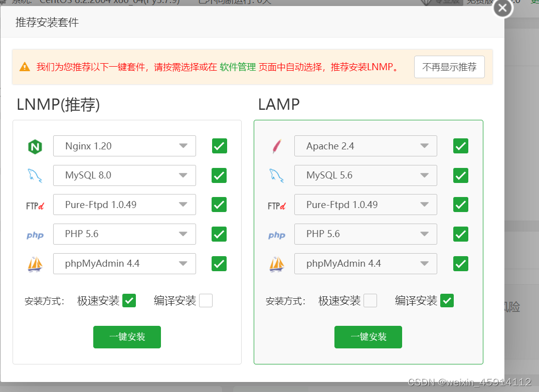Viewport: 539px width, 392px height.
Task: Click 一键安装 button for LNMP
Action: 127,337
